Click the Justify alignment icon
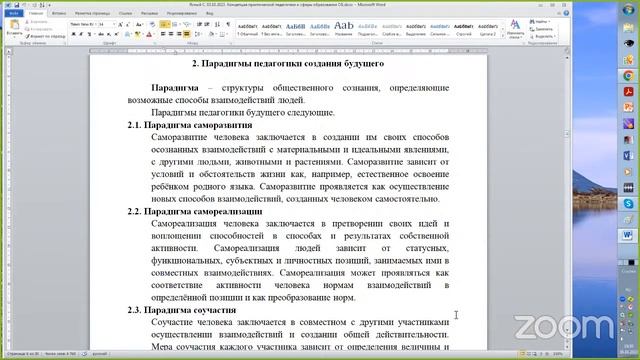This screenshot has height=360, width=640. tap(187, 34)
